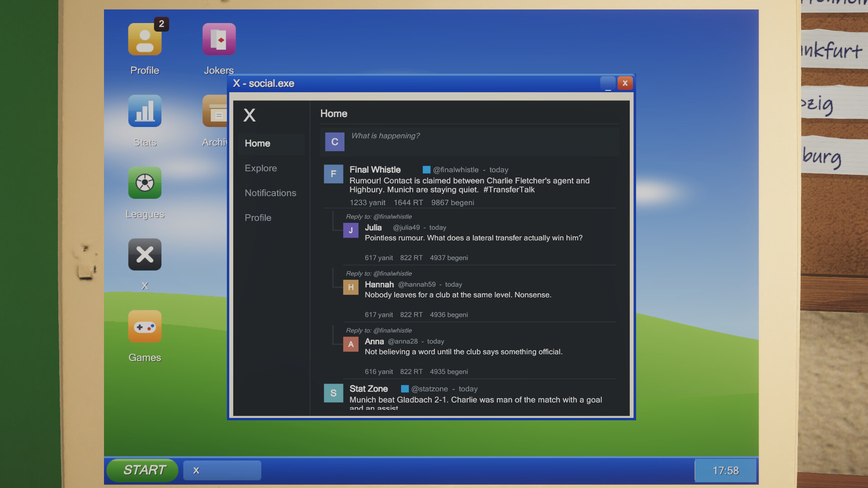Click the C avatar beside compose box
The height and width of the screenshot is (488, 868).
pos(335,142)
